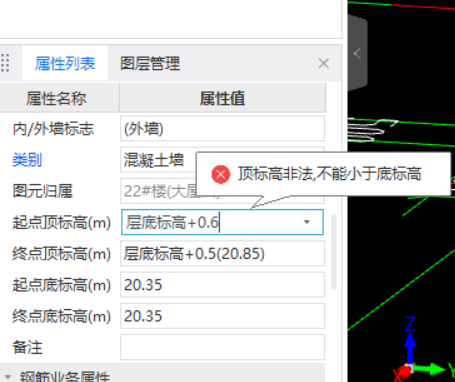Click the property list vertical scrollbar
455x382 pixels.
pyautogui.click(x=333, y=252)
